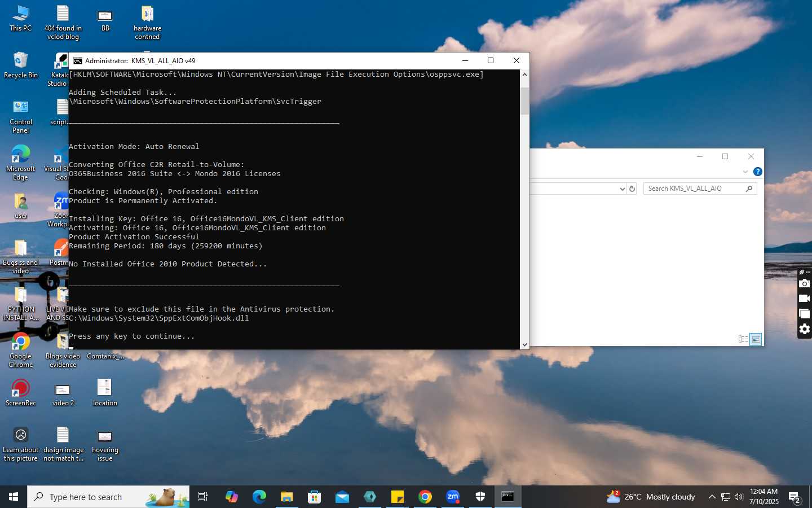Expand the File Explorer ribbon chevron
Image resolution: width=812 pixels, height=508 pixels.
(x=745, y=172)
